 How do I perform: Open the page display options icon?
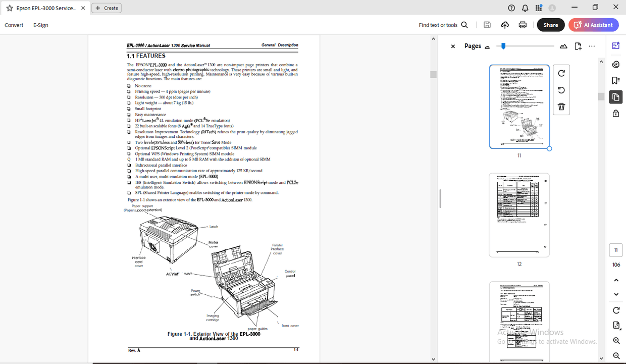tap(616, 325)
